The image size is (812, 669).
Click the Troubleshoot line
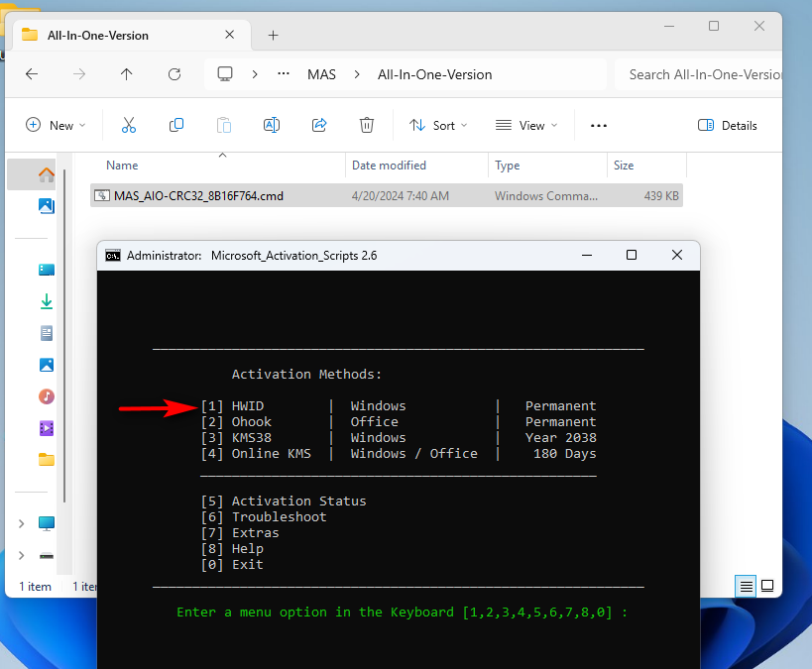point(264,516)
